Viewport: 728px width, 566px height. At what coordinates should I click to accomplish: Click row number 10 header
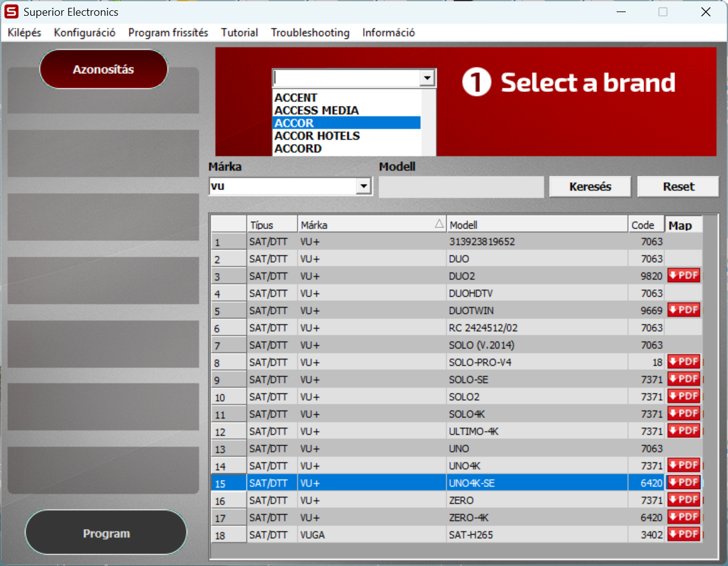(x=229, y=397)
